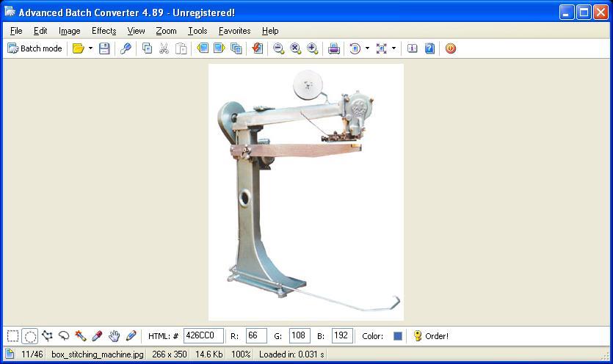This screenshot has height=364, width=613.
Task: Go to the next image
Action: pyautogui.click(x=220, y=48)
